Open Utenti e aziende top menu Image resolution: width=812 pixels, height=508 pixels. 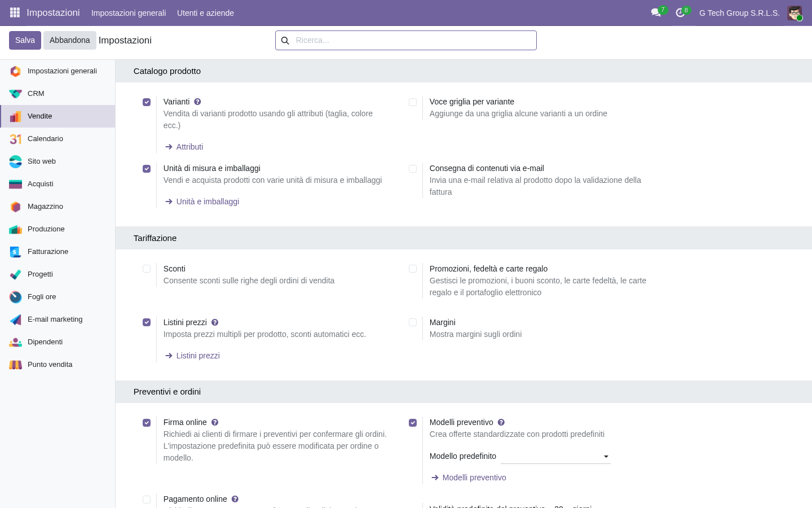205,13
